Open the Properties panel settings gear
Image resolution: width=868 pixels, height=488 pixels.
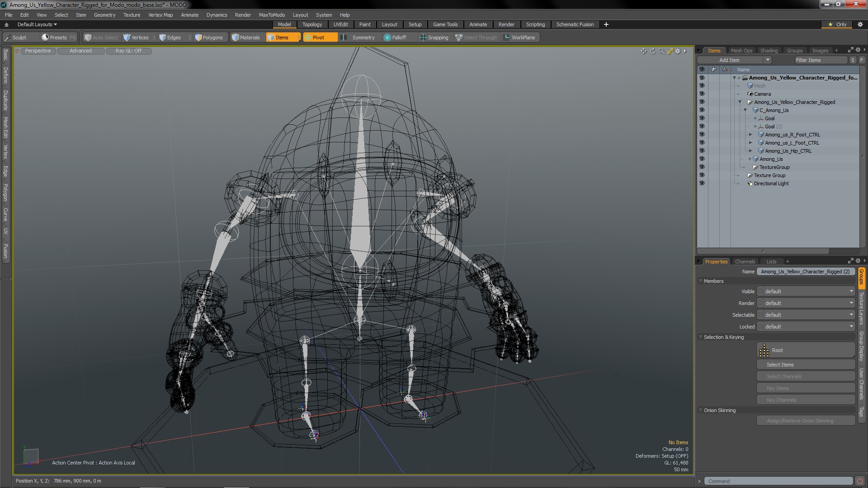coord(858,261)
